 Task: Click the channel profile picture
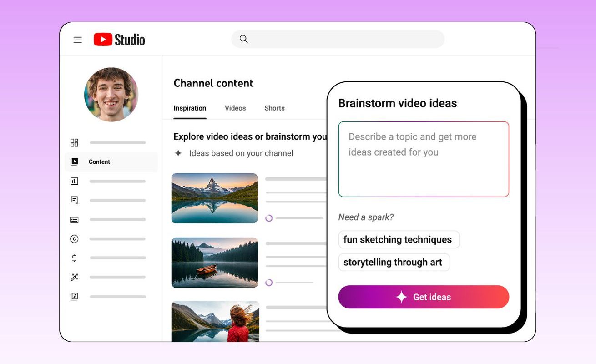pos(111,95)
